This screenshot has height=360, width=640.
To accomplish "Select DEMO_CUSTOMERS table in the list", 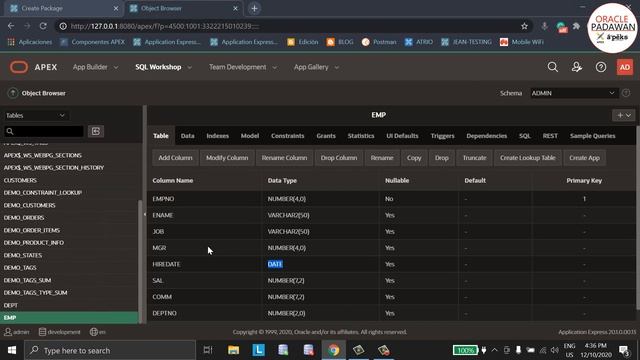I will coord(29,205).
